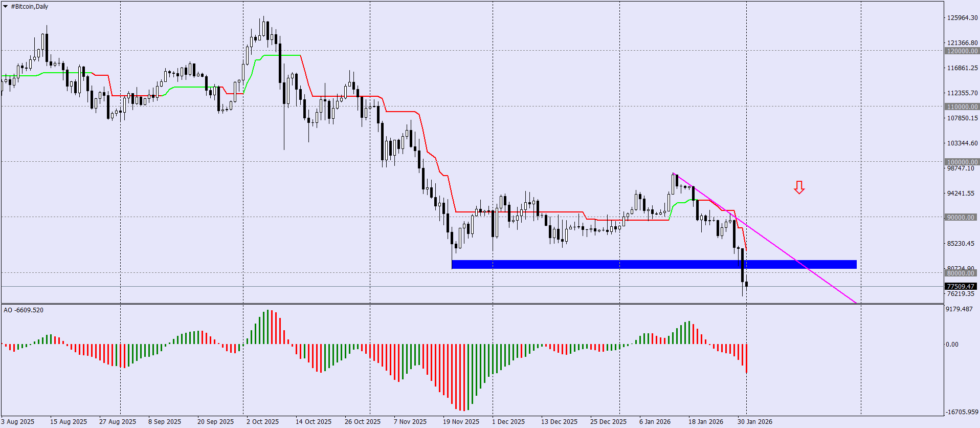Click the 103344.60 price scale value
The image size is (980, 428).
[x=962, y=143]
